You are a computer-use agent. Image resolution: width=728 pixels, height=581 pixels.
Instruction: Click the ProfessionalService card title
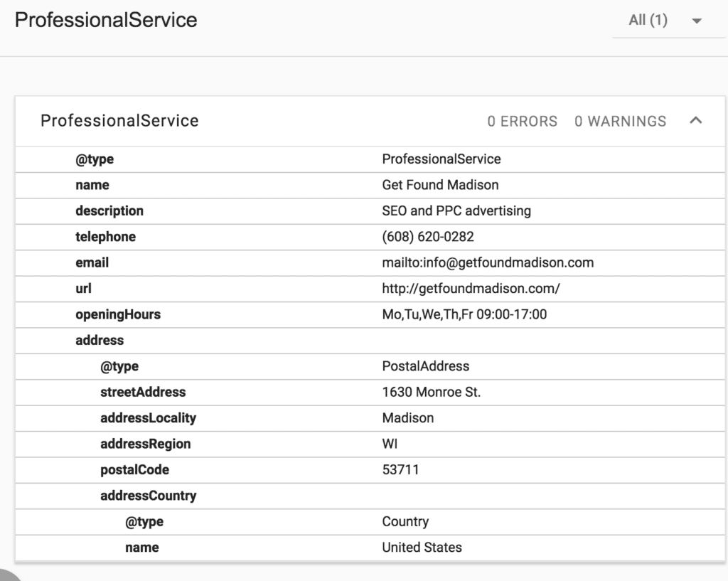click(x=119, y=121)
